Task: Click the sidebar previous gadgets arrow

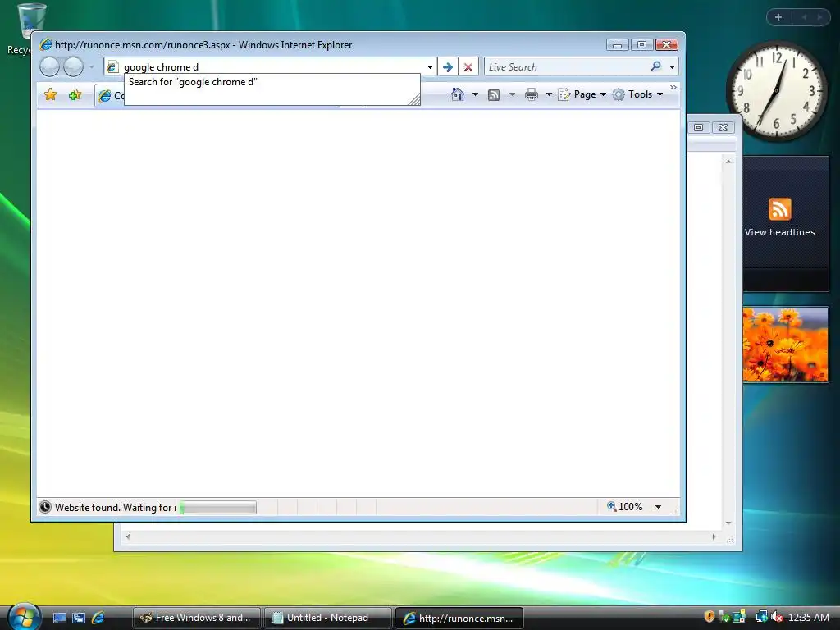Action: point(804,17)
